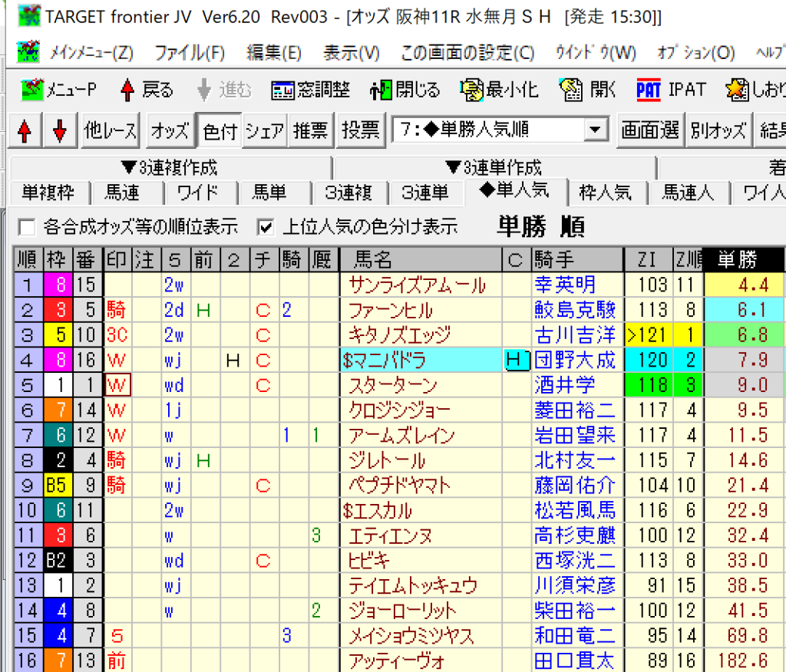The image size is (786, 672).
Task: Open the オプション(O) menu
Action: click(695, 52)
